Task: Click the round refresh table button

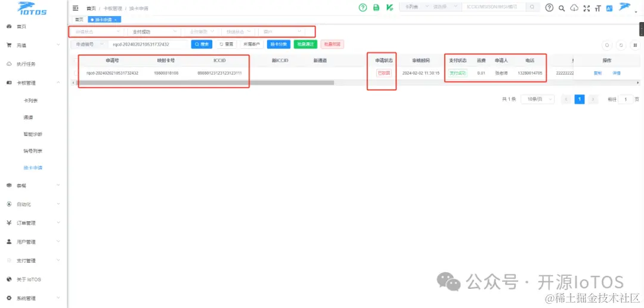Action: (x=621, y=45)
